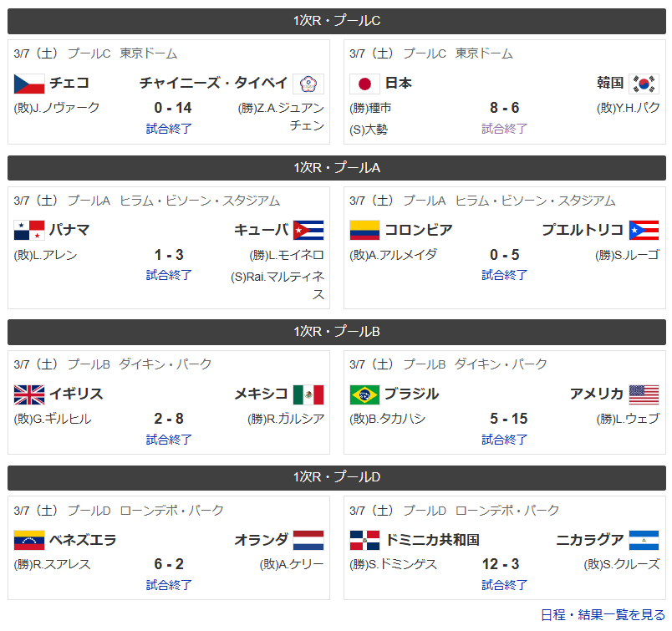Screen dimensions: 672x631
Task: Click the Czech Republic flag icon
Action: pyautogui.click(x=29, y=84)
